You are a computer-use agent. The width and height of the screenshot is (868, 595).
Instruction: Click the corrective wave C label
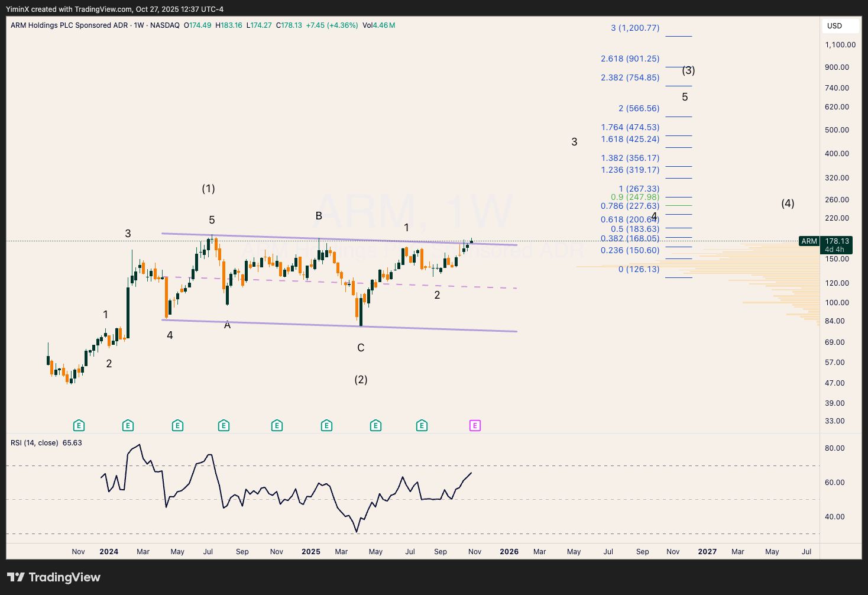[x=361, y=348]
